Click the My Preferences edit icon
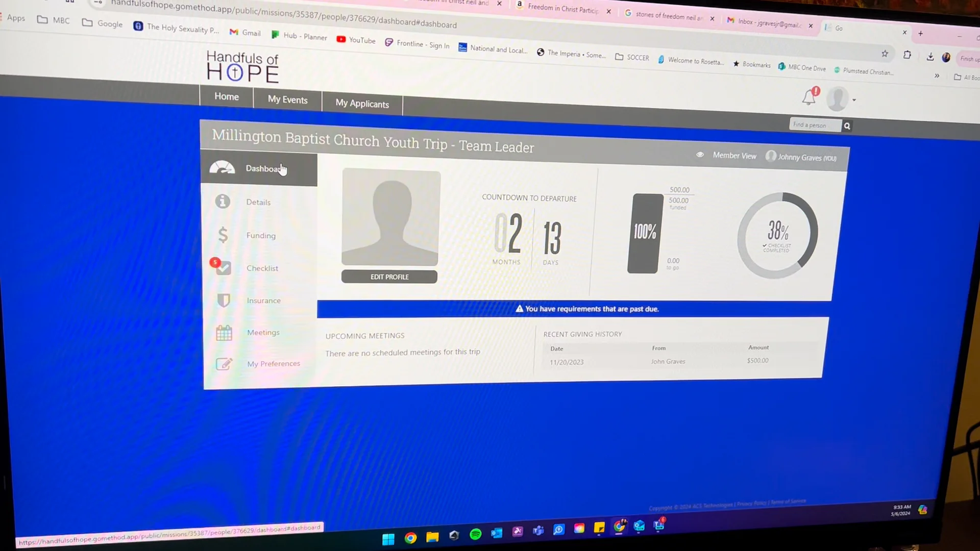 click(x=224, y=364)
